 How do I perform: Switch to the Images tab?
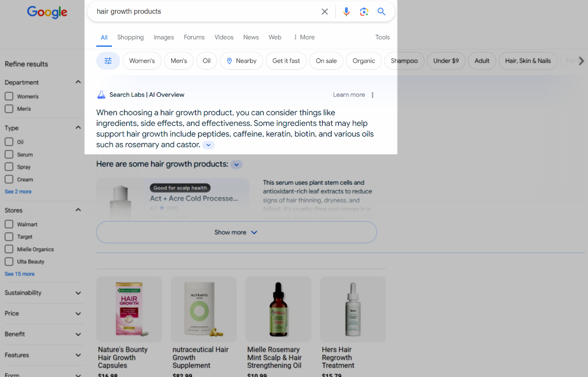pyautogui.click(x=164, y=37)
